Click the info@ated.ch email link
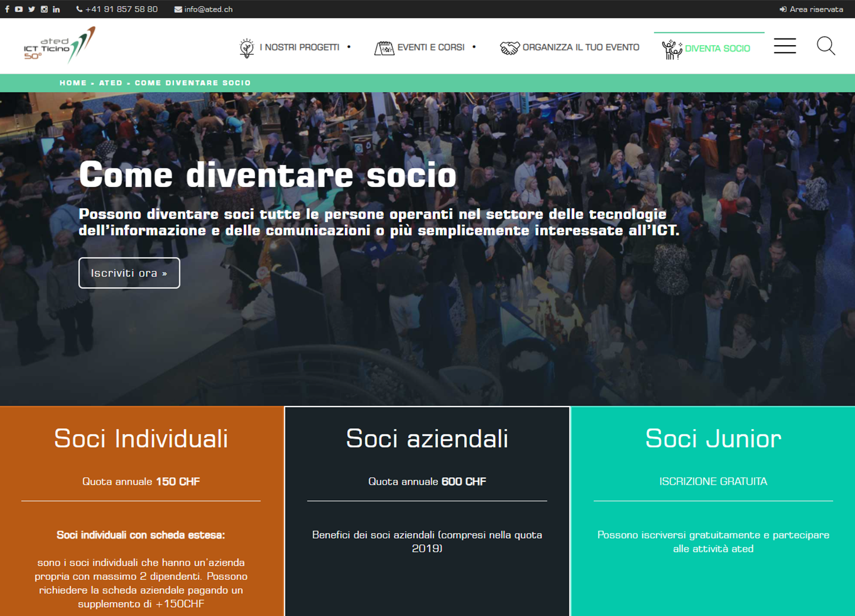855x616 pixels. pos(208,9)
